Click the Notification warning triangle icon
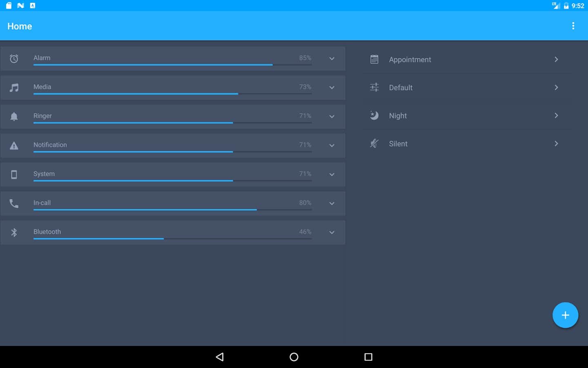Screen dimensions: 588x368 tap(14, 146)
